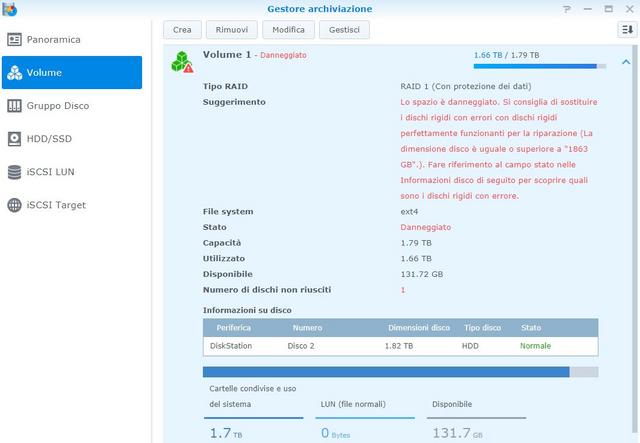Click the damaged Volume 1 warning icon
This screenshot has height=443, width=640.
point(182,62)
